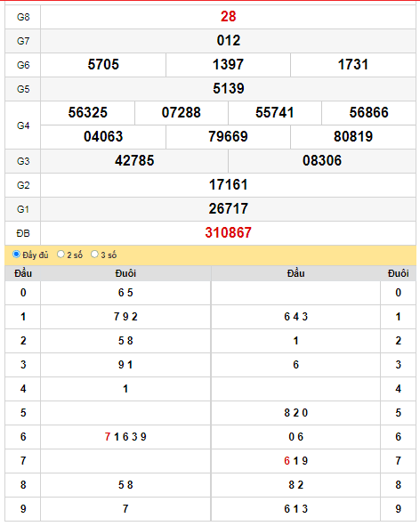The image size is (420, 526).
Task: Select G4 result 79669
Action: [x=228, y=136]
